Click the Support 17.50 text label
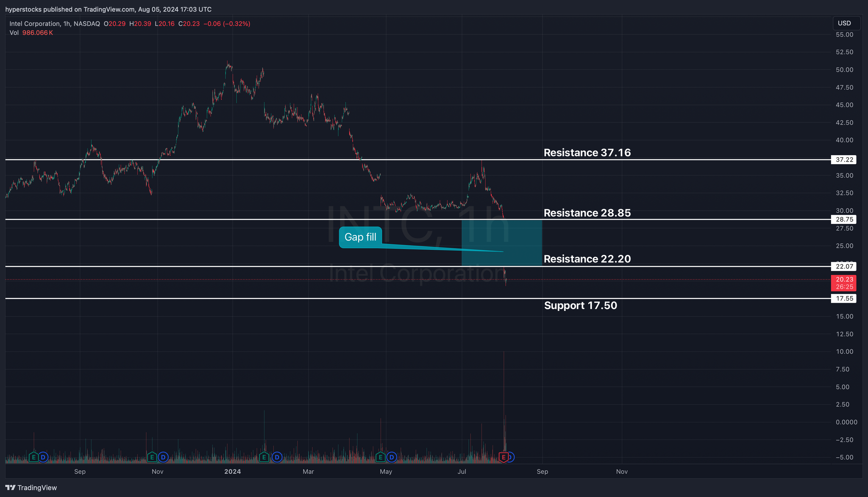This screenshot has height=497, width=868. 580,305
